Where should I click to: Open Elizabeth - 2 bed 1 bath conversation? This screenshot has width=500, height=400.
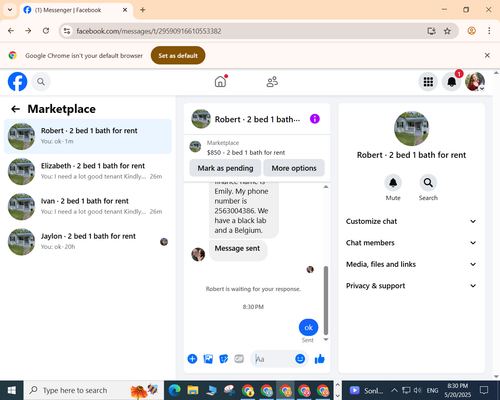pyautogui.click(x=88, y=171)
